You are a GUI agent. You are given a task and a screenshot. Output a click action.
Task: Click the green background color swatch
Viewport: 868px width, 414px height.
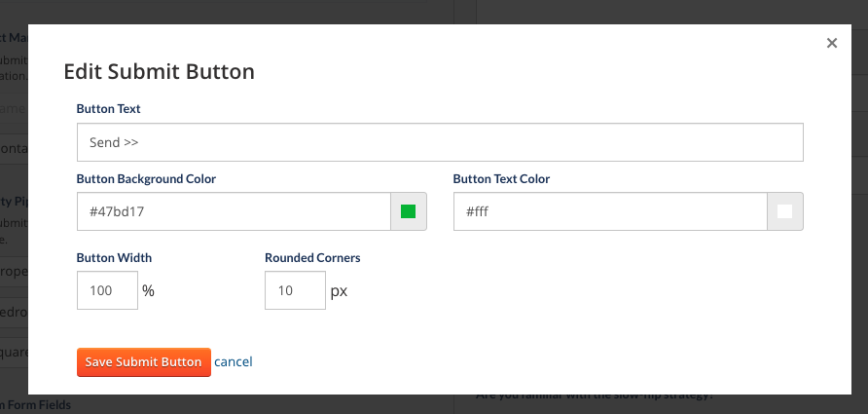point(409,211)
